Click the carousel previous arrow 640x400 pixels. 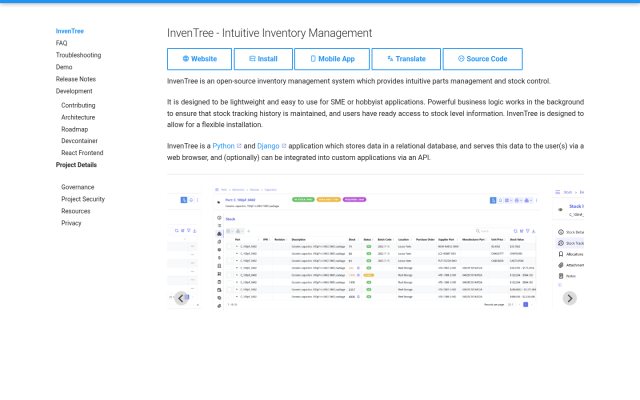181,298
